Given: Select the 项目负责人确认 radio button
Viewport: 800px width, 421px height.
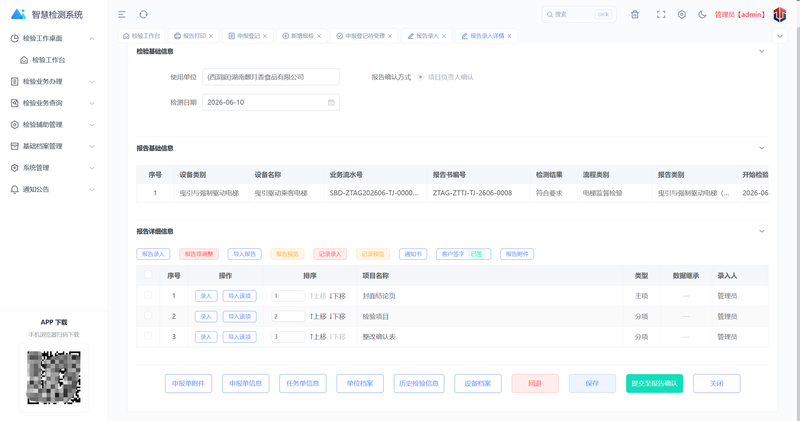Looking at the screenshot, I should click(420, 77).
